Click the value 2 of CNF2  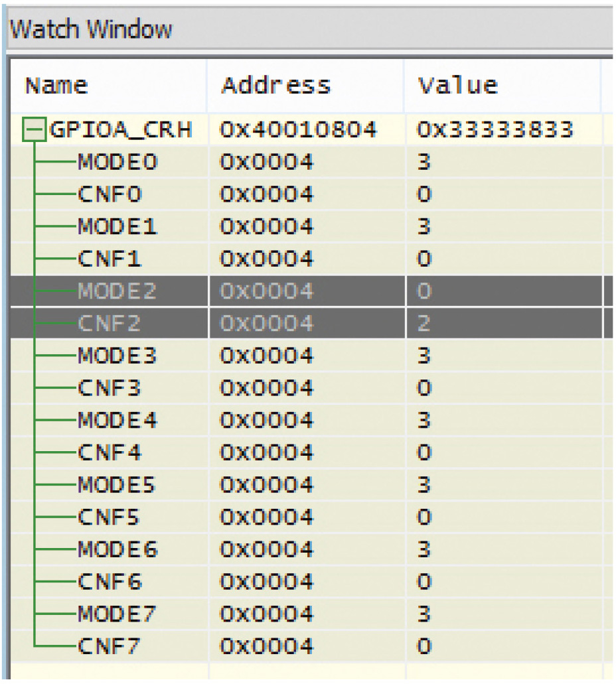pos(424,323)
